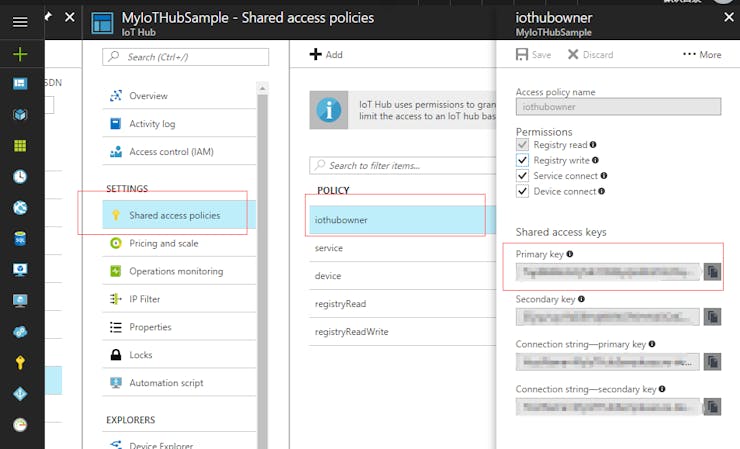
Task: Open the yellow key Subscriptions icon
Action: 20,363
